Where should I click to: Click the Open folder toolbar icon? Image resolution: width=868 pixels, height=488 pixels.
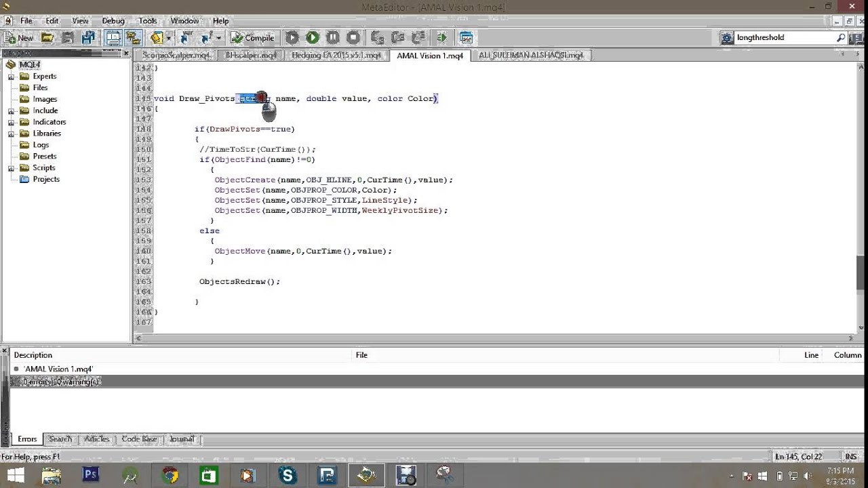click(47, 38)
